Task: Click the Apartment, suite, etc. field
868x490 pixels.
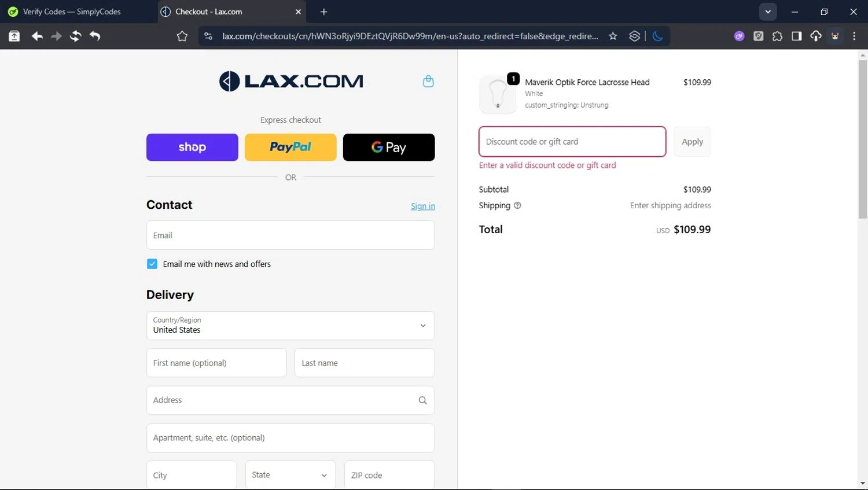Action: pyautogui.click(x=290, y=438)
